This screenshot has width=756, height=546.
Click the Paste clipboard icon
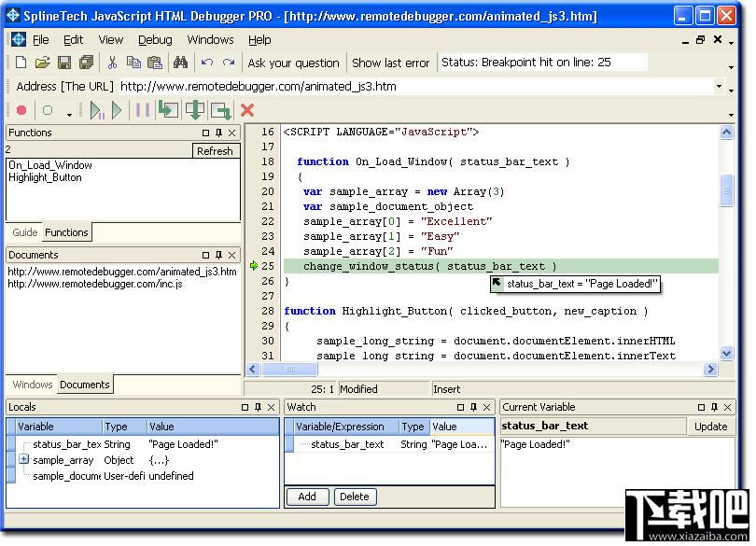click(x=155, y=63)
